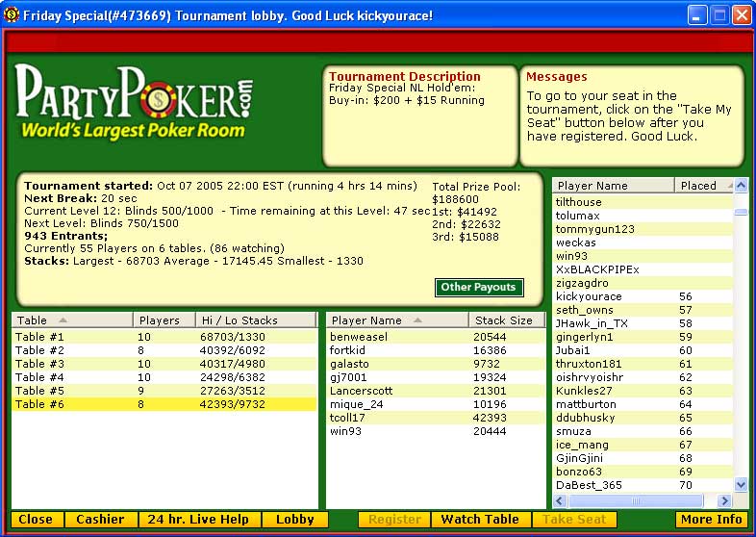Click the PartyPoker logo
This screenshot has width=756, height=537.
click(x=137, y=101)
